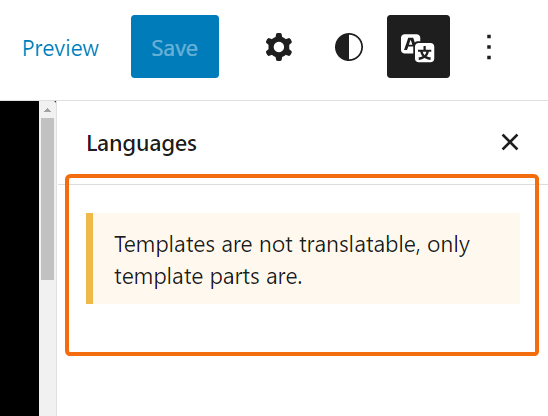Open the three-dot Options menu

coord(489,47)
